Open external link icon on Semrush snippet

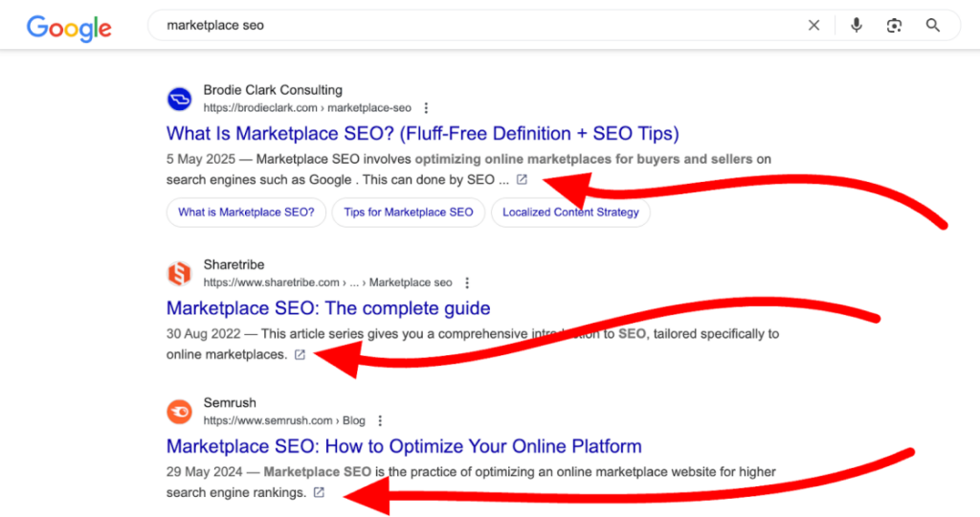click(x=319, y=492)
